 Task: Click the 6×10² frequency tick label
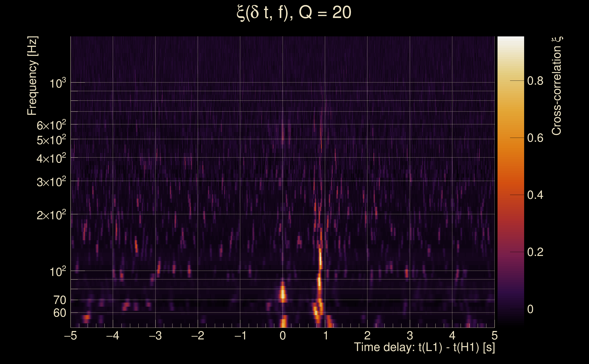coord(51,125)
